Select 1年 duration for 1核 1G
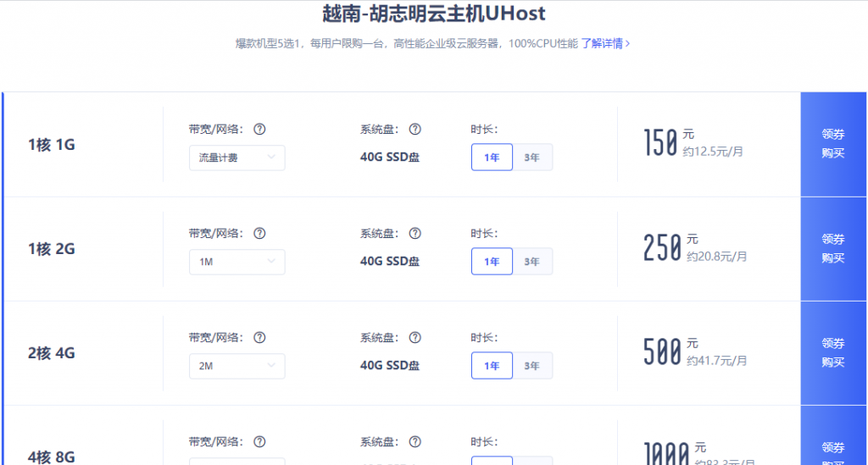868x465 pixels. coord(492,157)
